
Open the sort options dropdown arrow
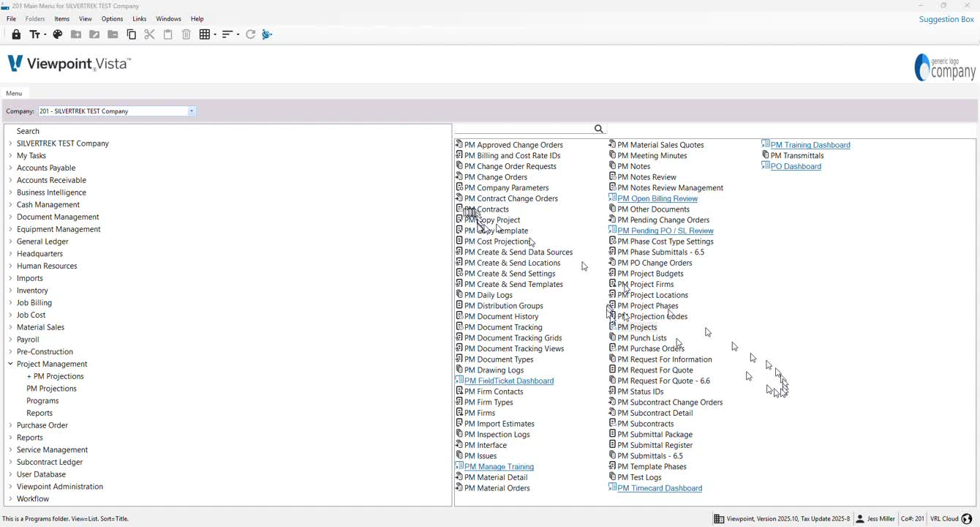tap(237, 34)
